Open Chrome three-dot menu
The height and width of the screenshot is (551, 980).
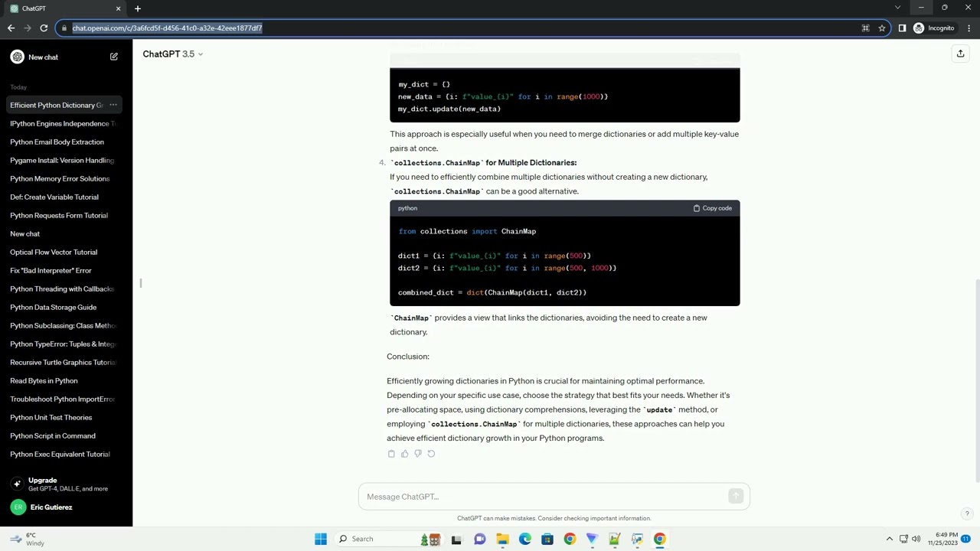click(x=969, y=28)
